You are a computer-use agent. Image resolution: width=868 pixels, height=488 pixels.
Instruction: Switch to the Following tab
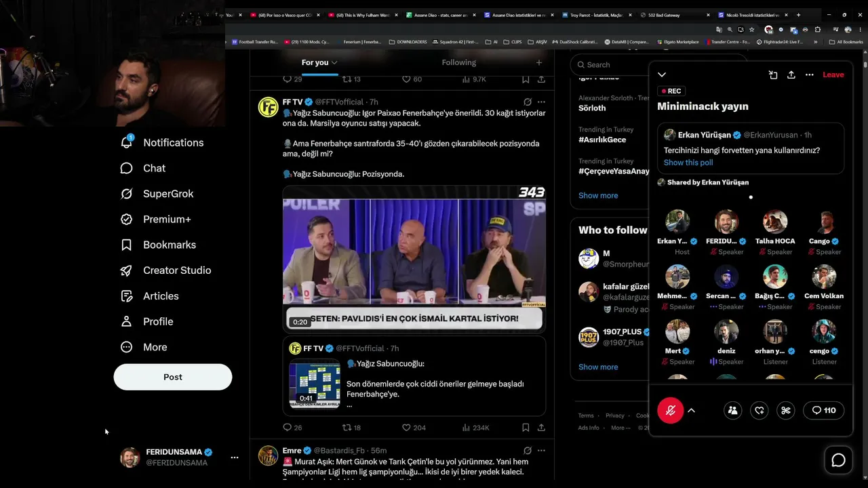click(459, 62)
